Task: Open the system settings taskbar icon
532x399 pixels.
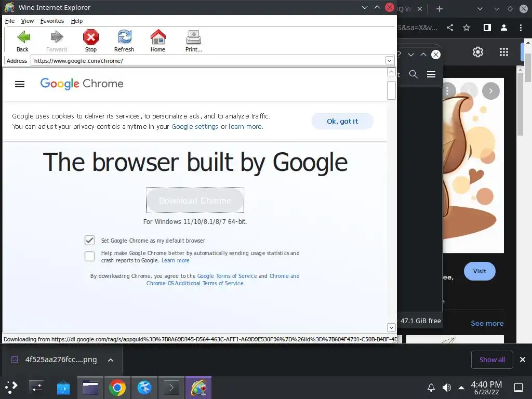Action: point(36,387)
